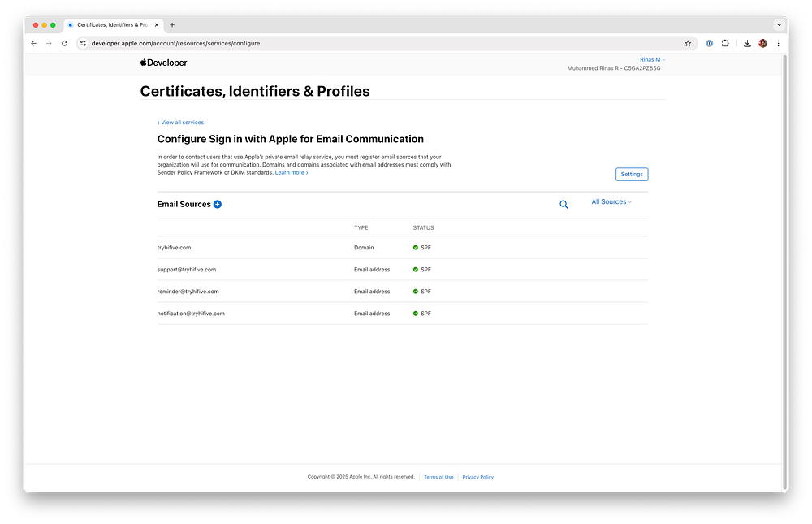Click the team name Muhammed Rinas R text
Viewport: 812px width, 524px height.
tap(614, 68)
